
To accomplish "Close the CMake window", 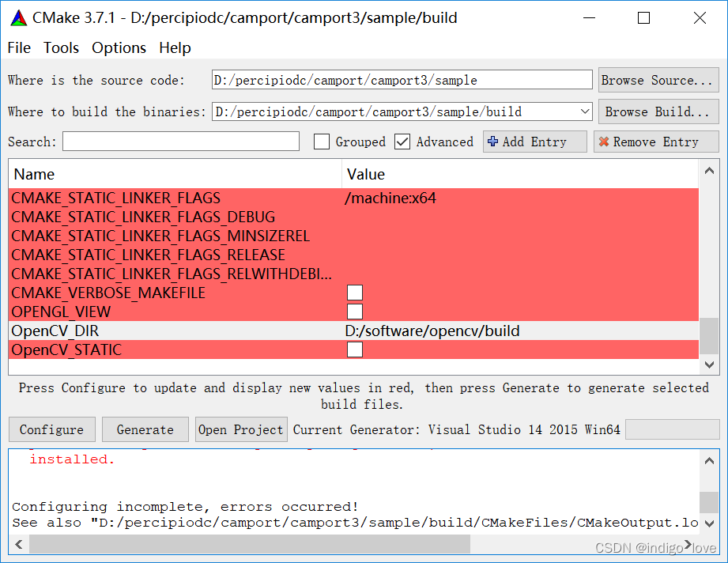I will [x=700, y=18].
